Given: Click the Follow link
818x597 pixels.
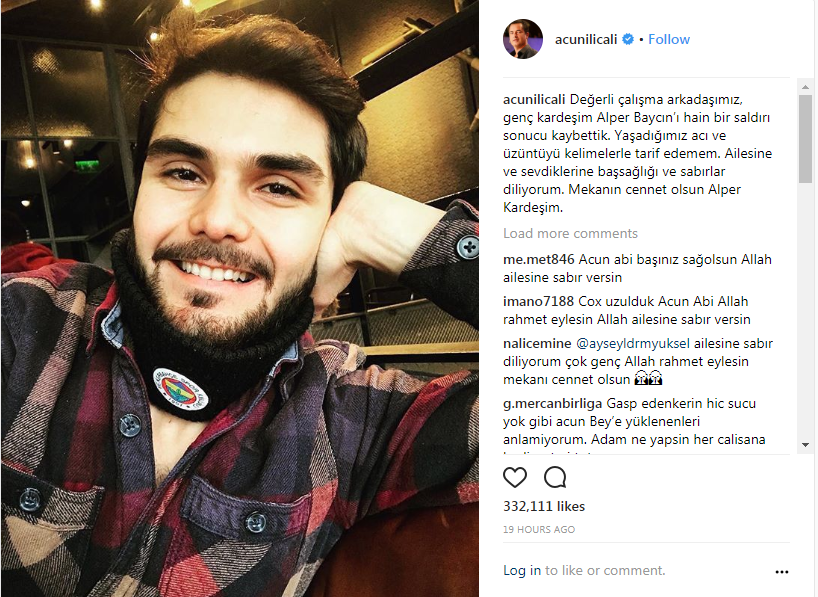Looking at the screenshot, I should [669, 39].
